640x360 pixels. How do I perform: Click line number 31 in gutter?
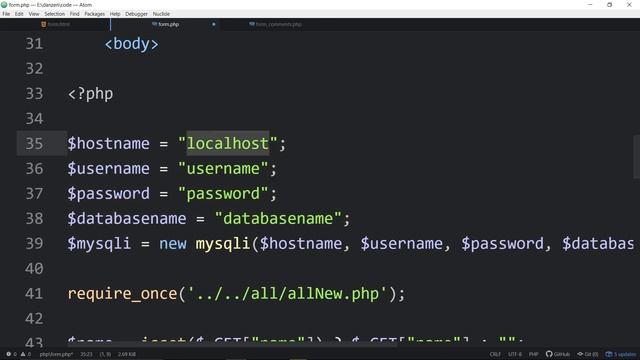[x=34, y=44]
